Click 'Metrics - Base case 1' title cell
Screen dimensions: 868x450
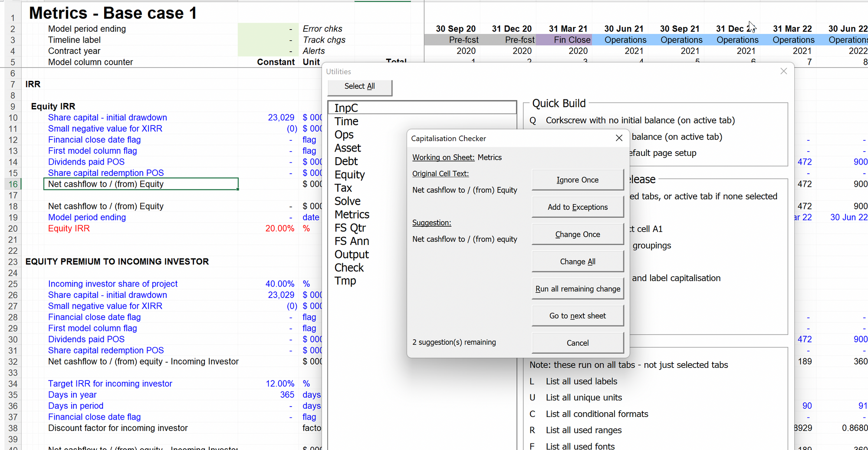coord(113,13)
